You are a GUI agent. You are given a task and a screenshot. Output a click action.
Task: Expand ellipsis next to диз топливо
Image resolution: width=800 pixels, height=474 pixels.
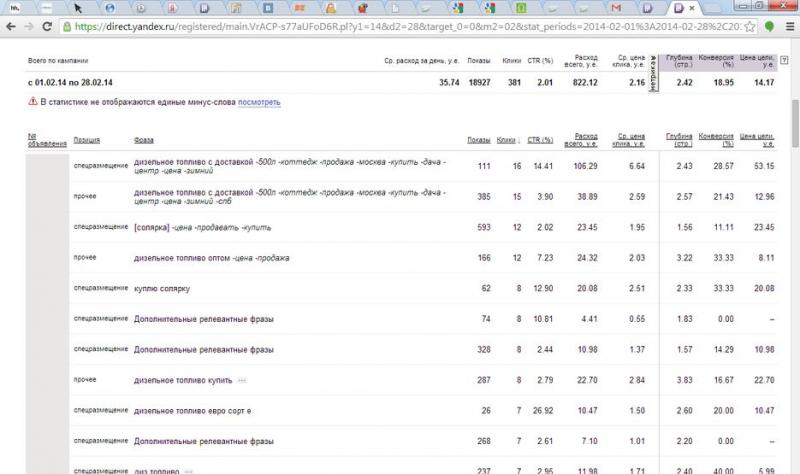point(189,471)
